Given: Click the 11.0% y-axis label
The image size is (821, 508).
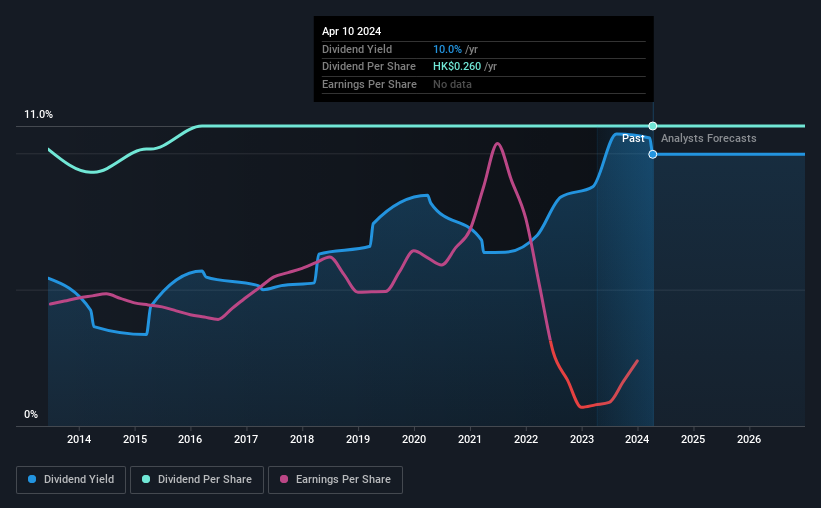Looking at the screenshot, I should coord(38,115).
